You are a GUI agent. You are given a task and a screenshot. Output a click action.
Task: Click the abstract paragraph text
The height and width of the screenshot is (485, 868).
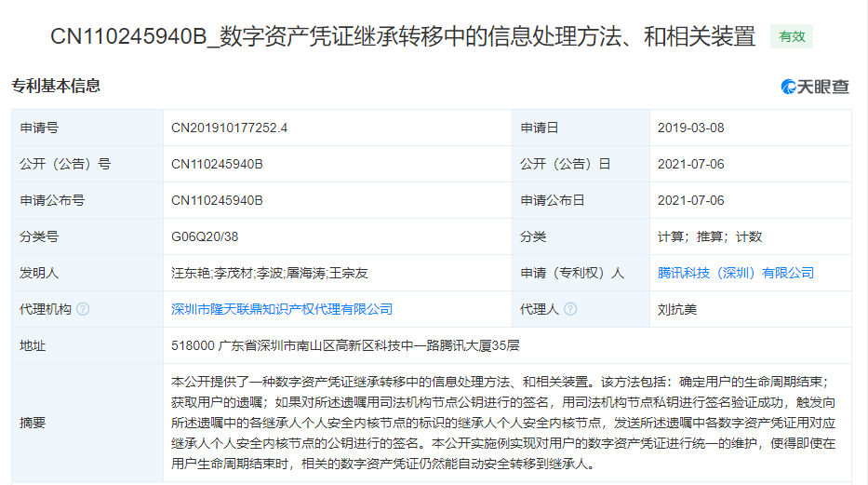pos(503,423)
